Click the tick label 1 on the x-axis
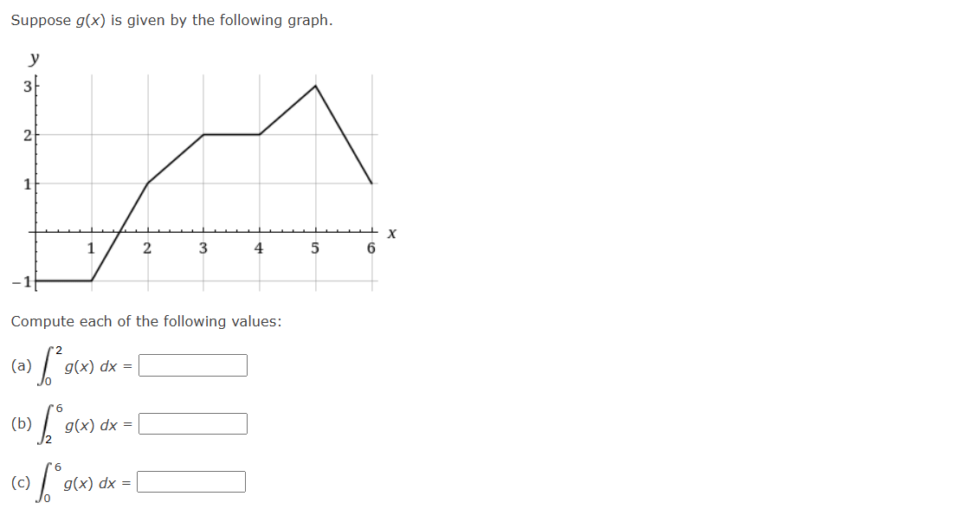 [89, 247]
